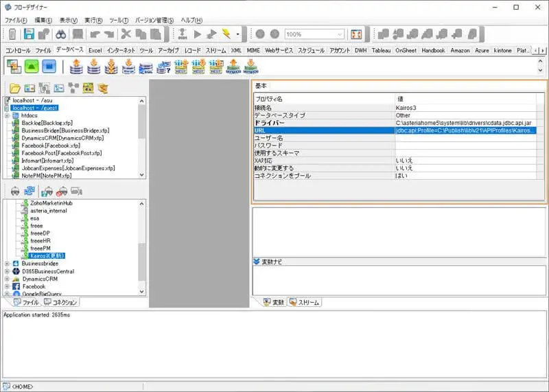
Task: Click the save icon in main toolbar
Action: click(x=29, y=34)
